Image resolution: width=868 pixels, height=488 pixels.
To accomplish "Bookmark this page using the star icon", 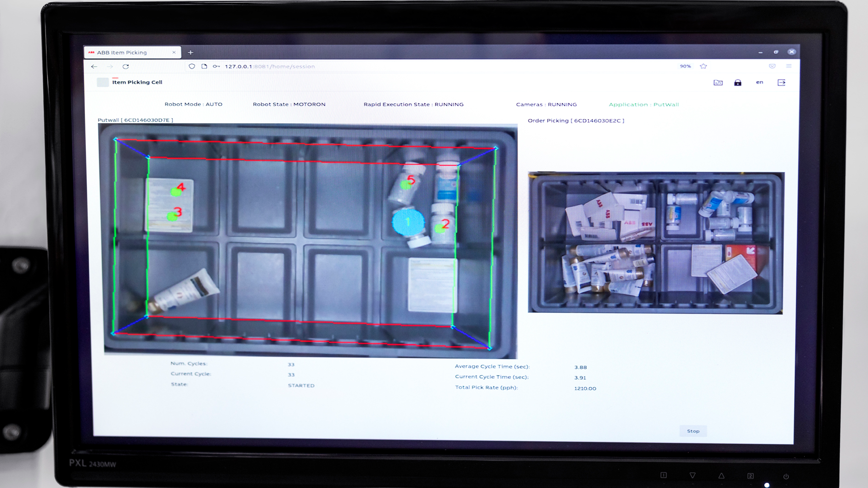I will 703,66.
